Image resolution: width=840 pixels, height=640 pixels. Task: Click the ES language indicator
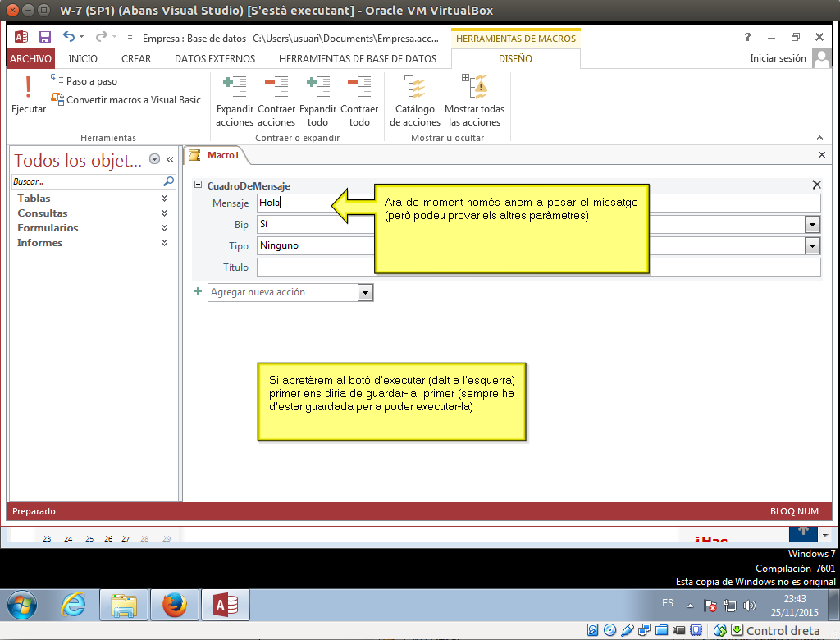668,603
